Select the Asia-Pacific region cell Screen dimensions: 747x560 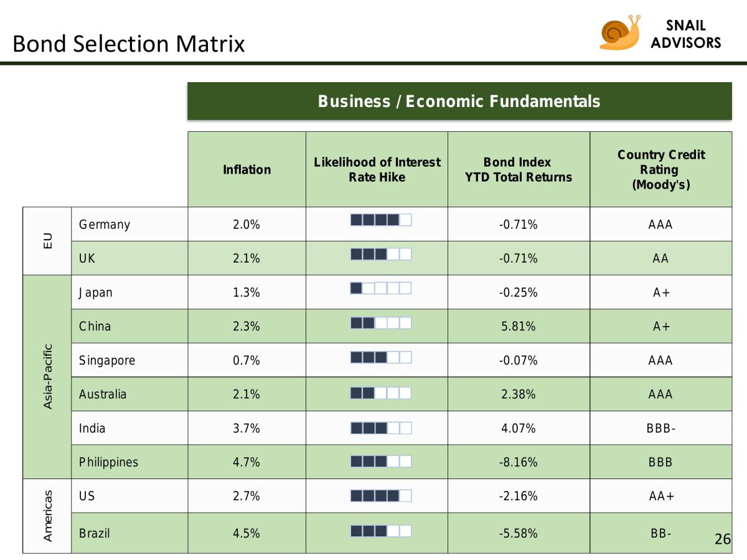tap(47, 376)
